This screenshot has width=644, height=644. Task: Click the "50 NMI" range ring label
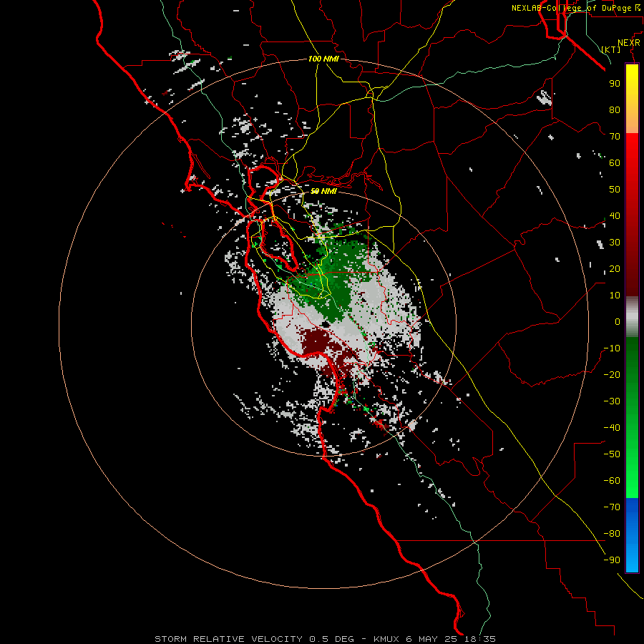pyautogui.click(x=323, y=191)
